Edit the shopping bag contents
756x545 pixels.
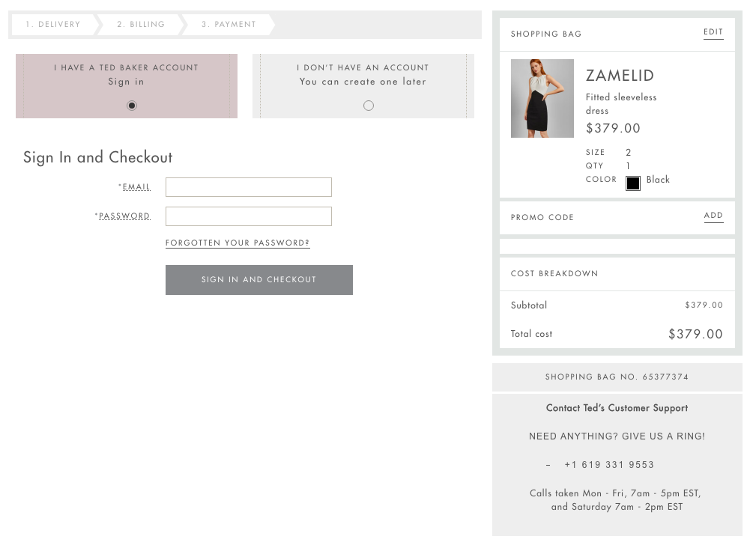[713, 32]
